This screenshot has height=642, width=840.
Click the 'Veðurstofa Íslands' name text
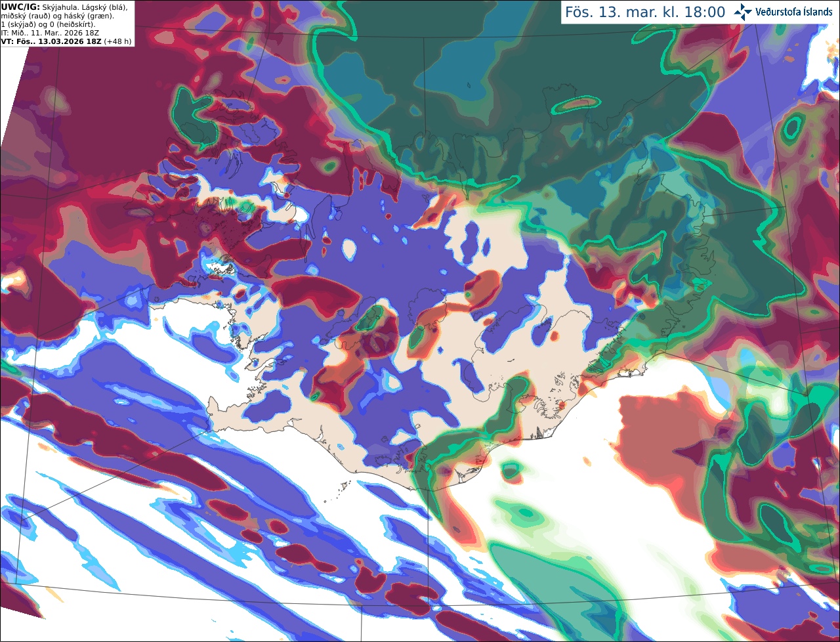pos(794,12)
